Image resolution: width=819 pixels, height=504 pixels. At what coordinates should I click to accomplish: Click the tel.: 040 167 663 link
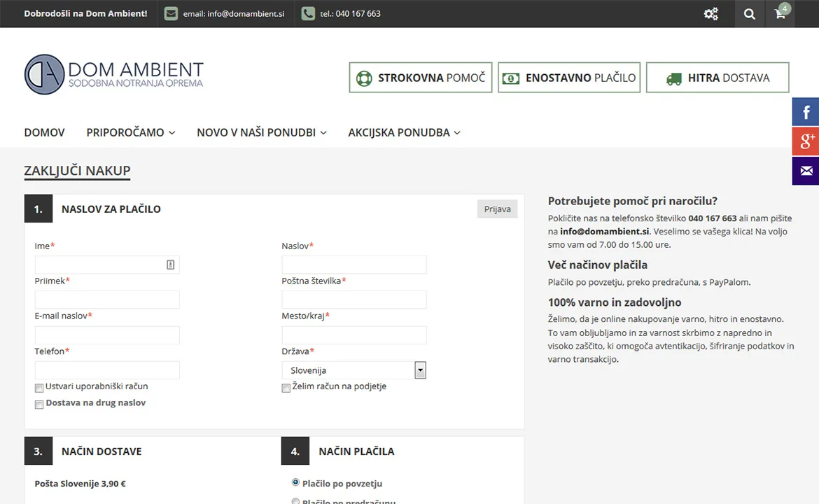click(x=350, y=13)
